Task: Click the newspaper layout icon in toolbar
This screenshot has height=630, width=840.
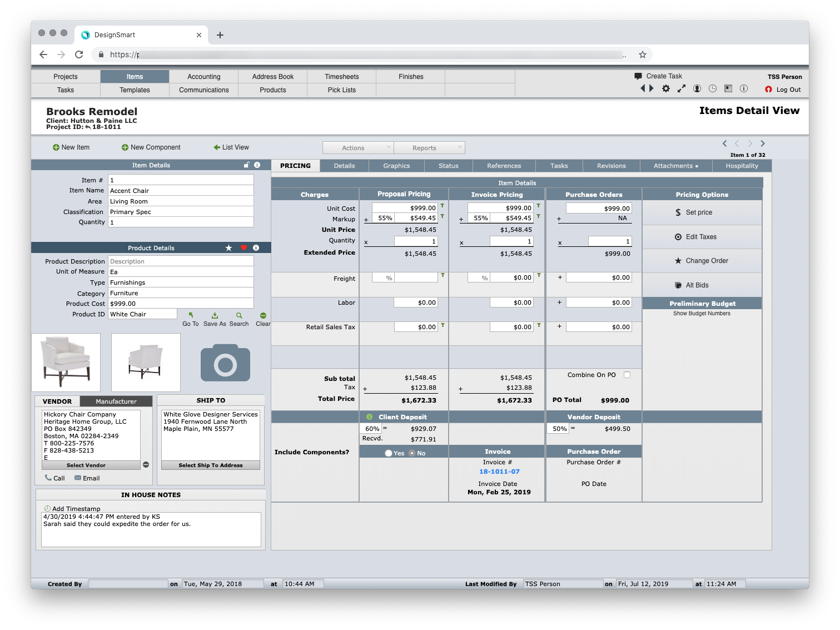Action: point(728,89)
